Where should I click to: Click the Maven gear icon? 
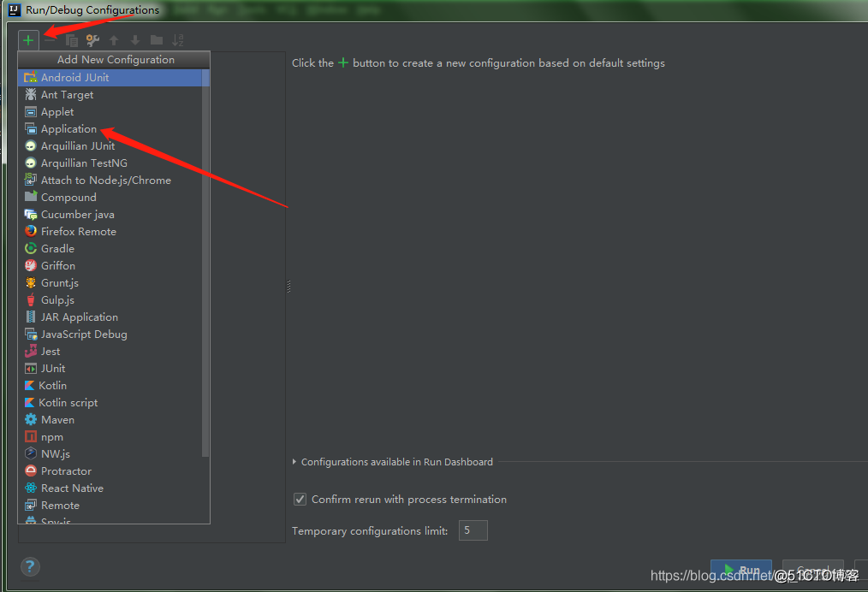[31, 419]
